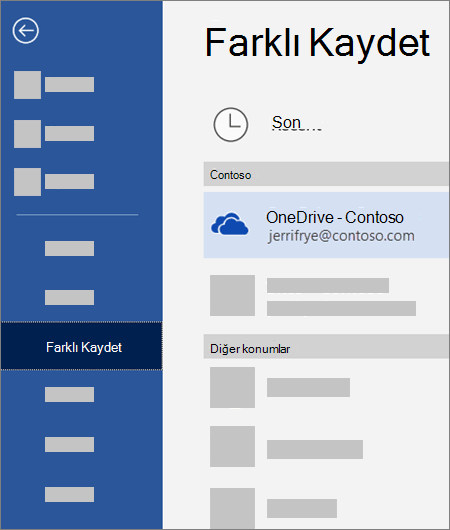450x530 pixels.
Task: Click the OneDrive cloud icon
Action: (230, 224)
